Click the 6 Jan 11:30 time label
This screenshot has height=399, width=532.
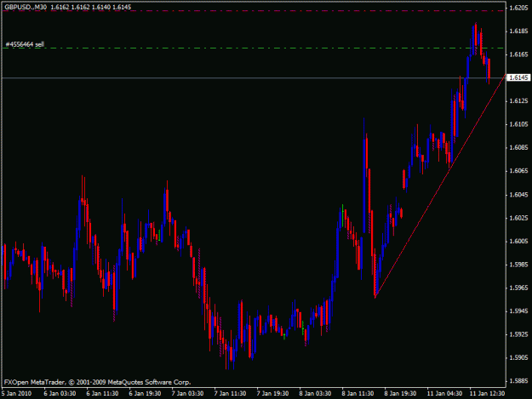tap(102, 394)
